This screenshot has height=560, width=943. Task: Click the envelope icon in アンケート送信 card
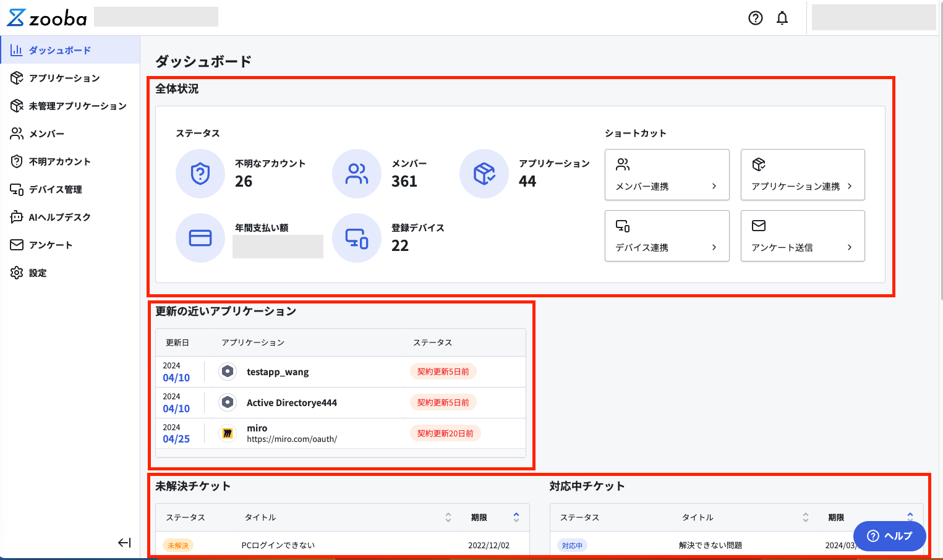click(x=759, y=226)
